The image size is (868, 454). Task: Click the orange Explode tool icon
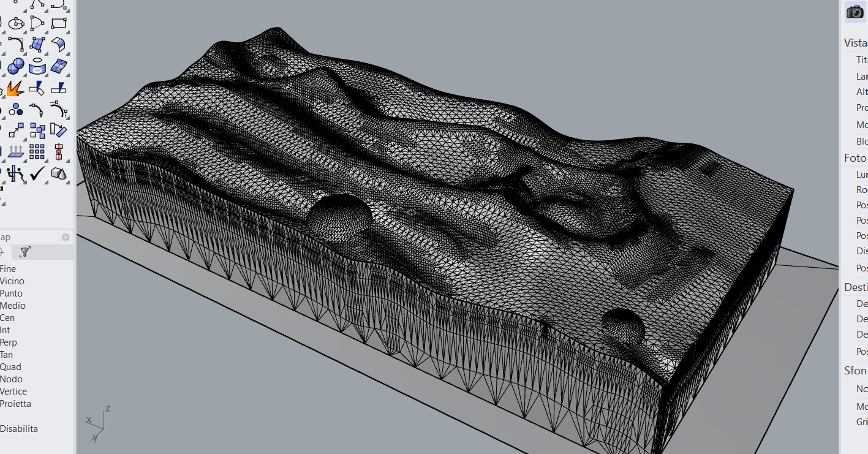click(x=15, y=89)
